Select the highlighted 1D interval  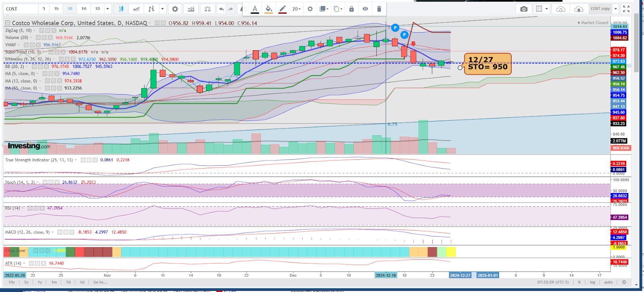pos(70,8)
